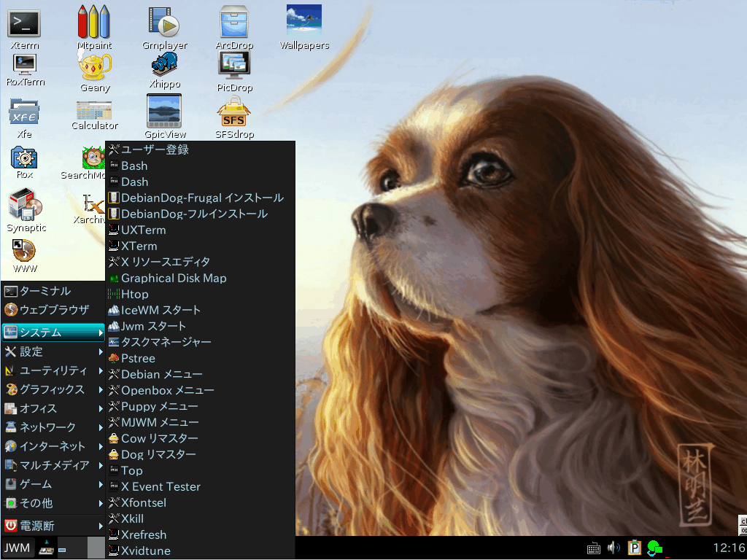The image size is (747, 560).
Task: Expand the 設定 submenu
Action: pyautogui.click(x=53, y=351)
